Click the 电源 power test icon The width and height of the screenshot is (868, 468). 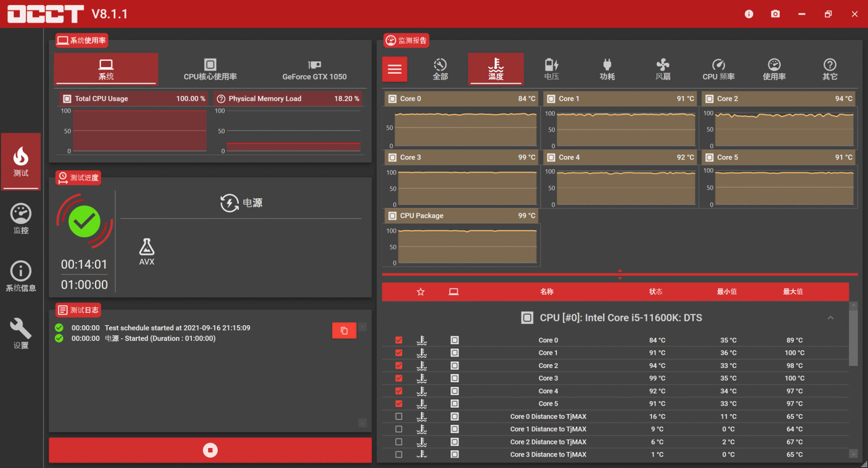tap(229, 203)
